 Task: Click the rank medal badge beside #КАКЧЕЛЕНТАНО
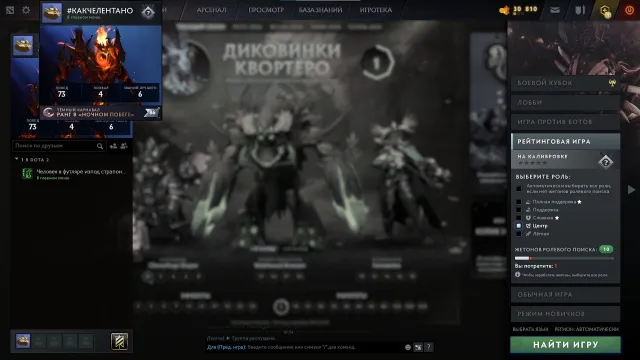148,12
